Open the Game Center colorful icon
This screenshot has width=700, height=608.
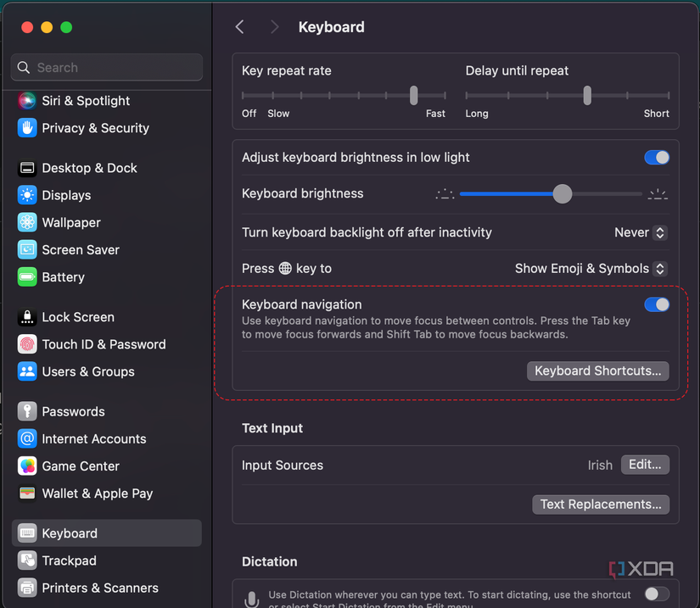27,466
